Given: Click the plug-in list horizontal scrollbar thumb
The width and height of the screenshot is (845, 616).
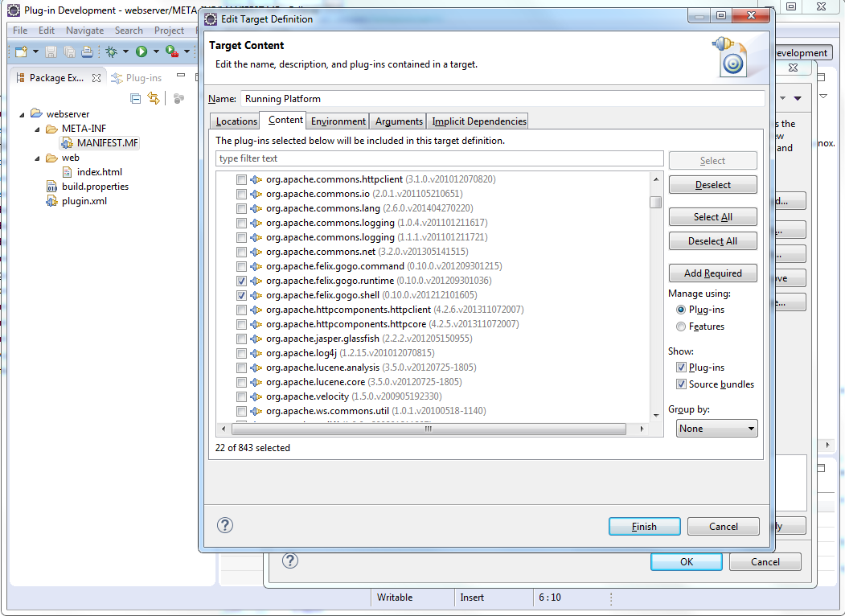Looking at the screenshot, I should 429,429.
